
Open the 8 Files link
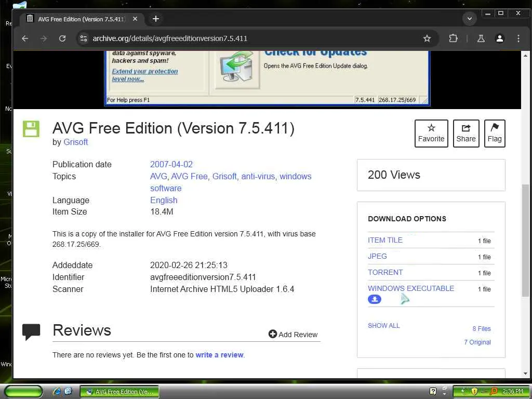pos(482,328)
